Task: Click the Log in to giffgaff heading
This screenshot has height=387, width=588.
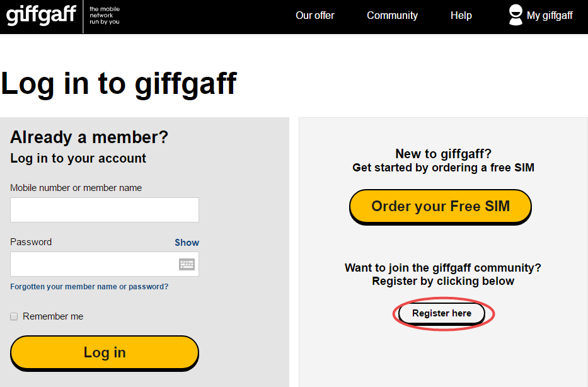Action: pyautogui.click(x=119, y=84)
